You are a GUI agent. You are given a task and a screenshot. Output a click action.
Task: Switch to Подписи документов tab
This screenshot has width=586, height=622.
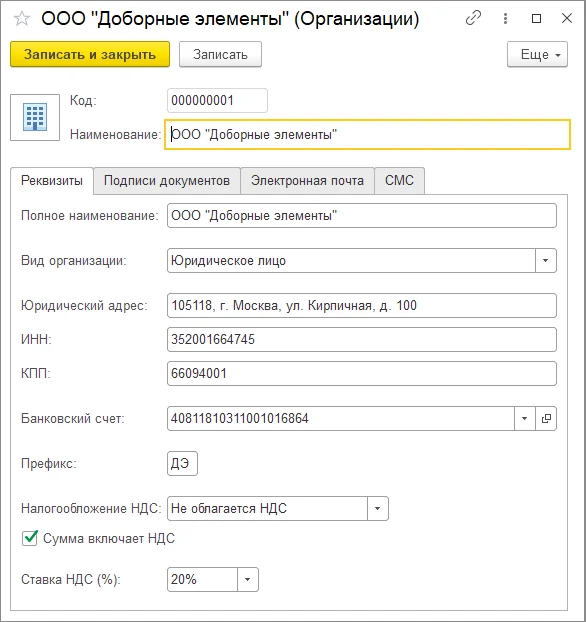(167, 181)
